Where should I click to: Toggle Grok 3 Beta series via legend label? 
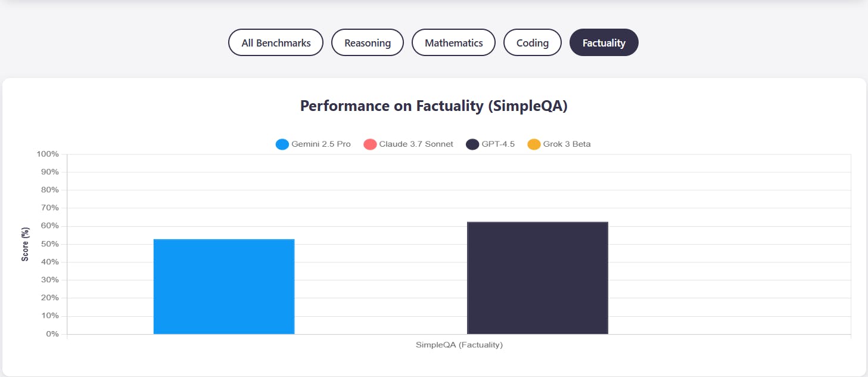(x=567, y=144)
